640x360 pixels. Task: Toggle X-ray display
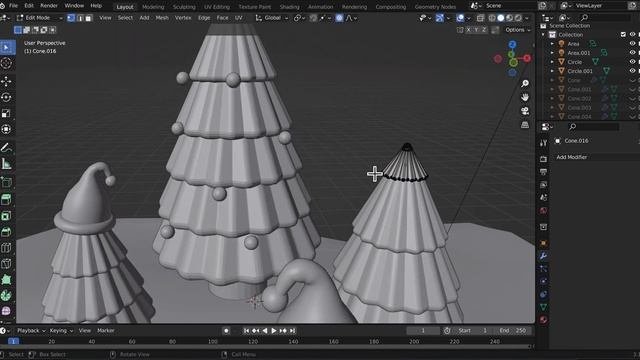(480, 18)
